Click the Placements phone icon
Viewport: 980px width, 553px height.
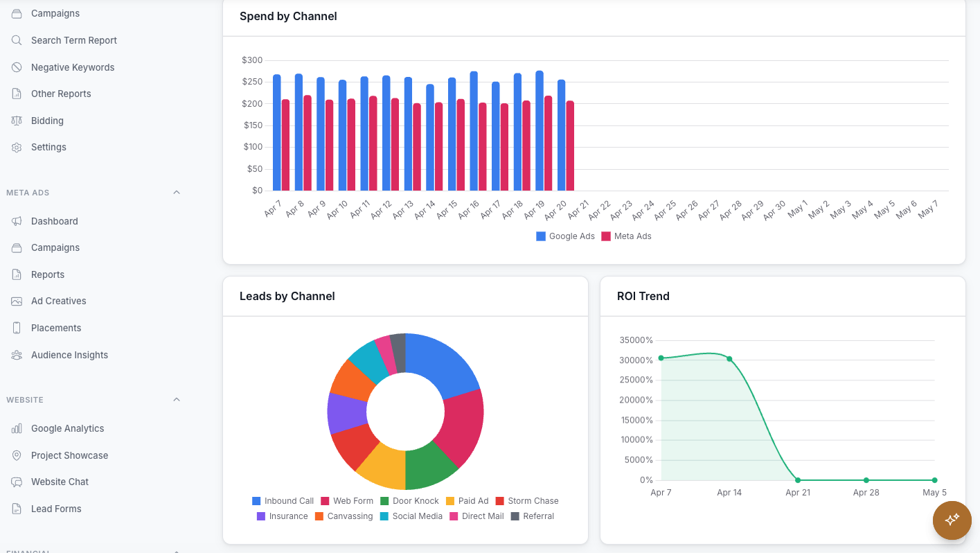point(17,328)
